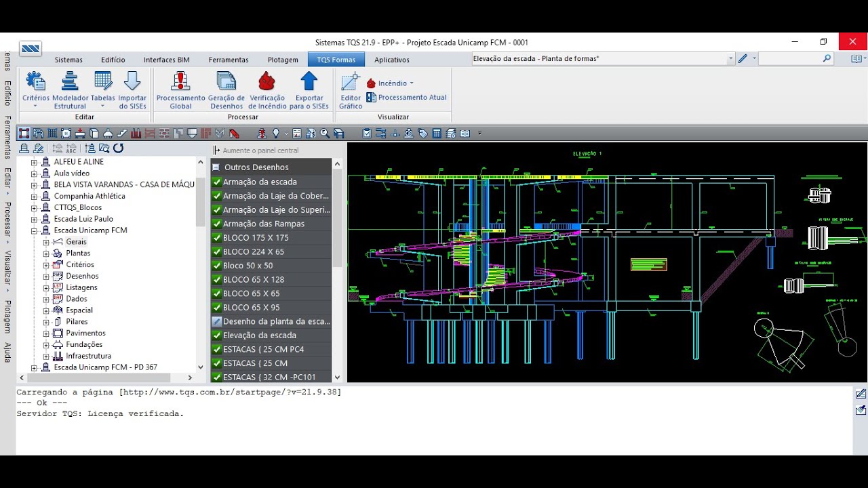
Task: Select the Fundações tree item
Action: click(84, 344)
